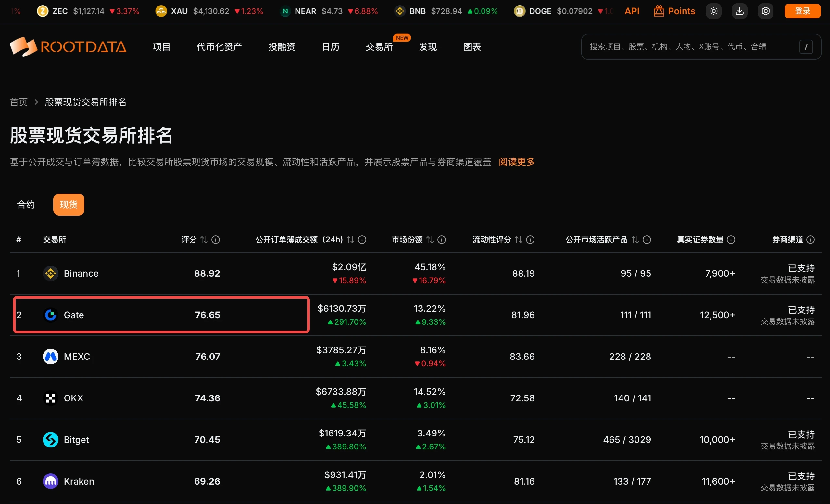Click the ZEC ticker in price bar
This screenshot has width=830, height=504.
tap(88, 11)
